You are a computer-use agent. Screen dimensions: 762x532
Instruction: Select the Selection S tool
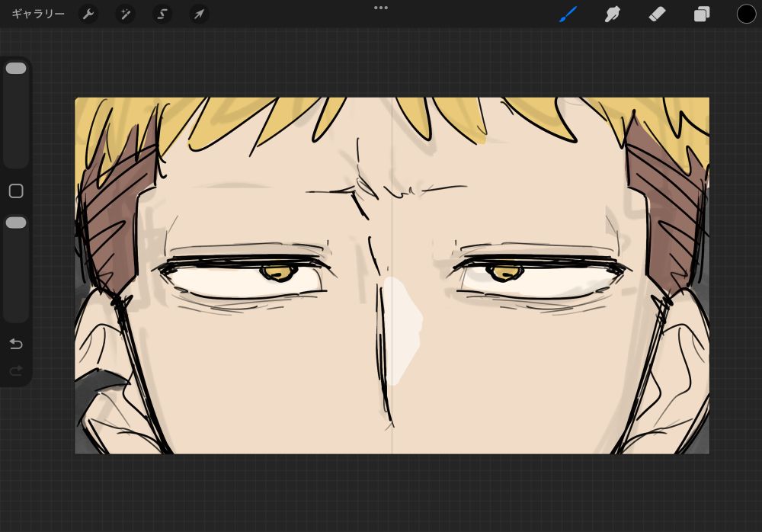[x=162, y=14]
